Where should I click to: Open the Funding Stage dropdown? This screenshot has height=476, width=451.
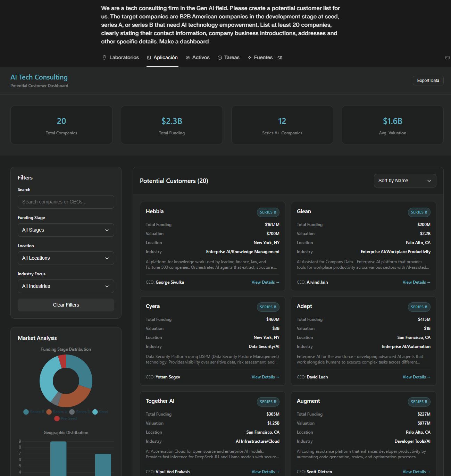click(x=66, y=230)
